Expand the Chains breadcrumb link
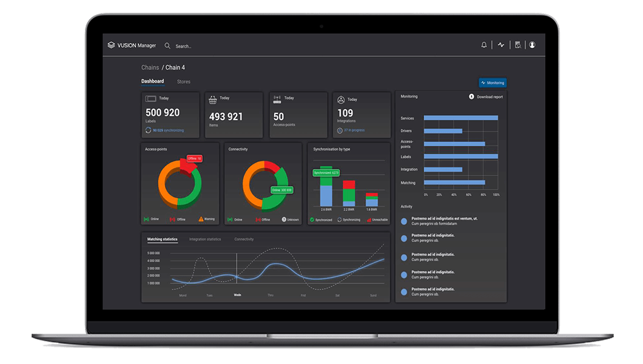 149,67
